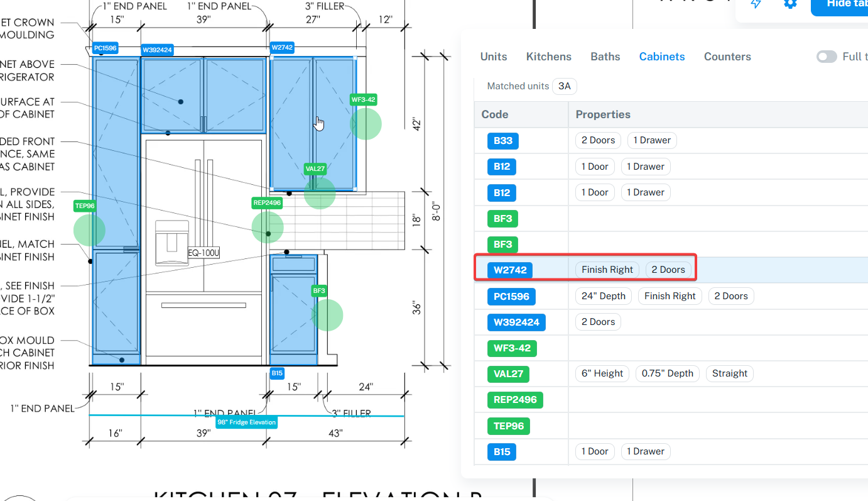Click the 2 Doors chip in B33 row
Viewport: 868px width, 501px height.
599,140
